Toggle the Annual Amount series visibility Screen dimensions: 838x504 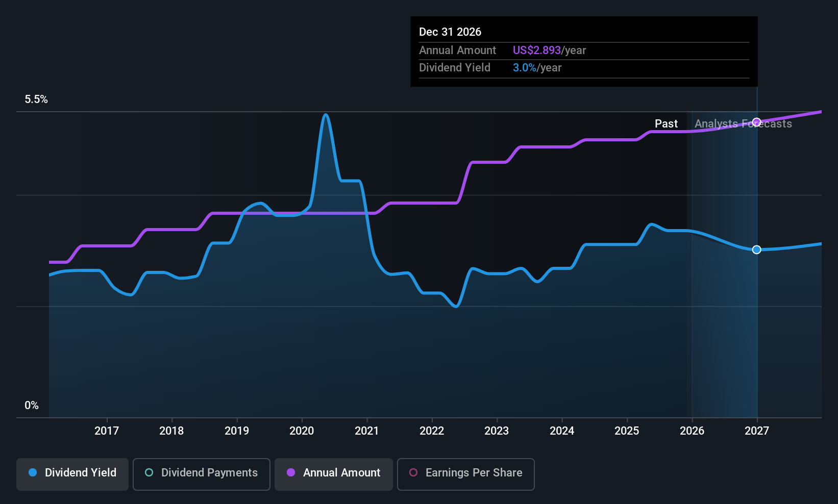[x=333, y=473]
